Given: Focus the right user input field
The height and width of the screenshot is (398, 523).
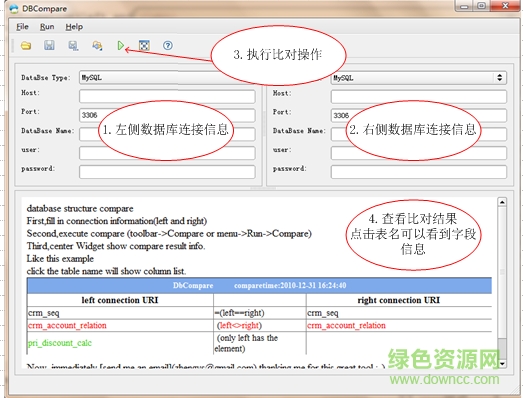Looking at the screenshot, I should pyautogui.click(x=419, y=153).
